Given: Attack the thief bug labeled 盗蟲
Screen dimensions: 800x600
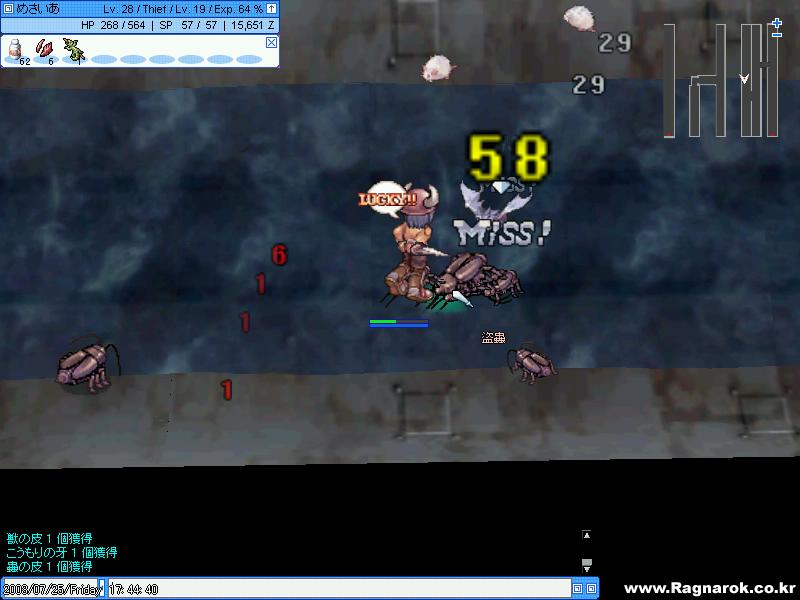Looking at the screenshot, I should [x=532, y=364].
